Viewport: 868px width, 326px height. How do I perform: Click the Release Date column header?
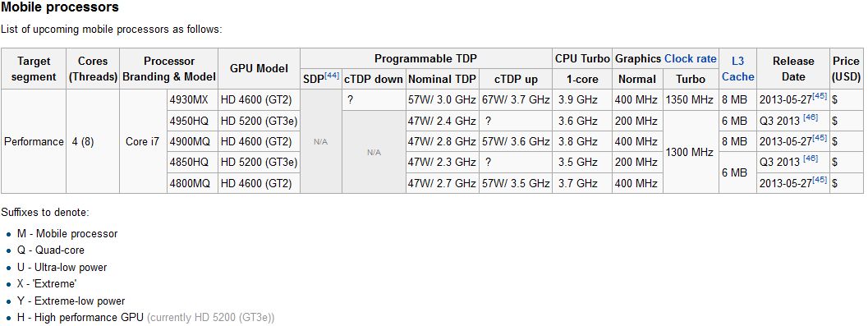(x=793, y=69)
